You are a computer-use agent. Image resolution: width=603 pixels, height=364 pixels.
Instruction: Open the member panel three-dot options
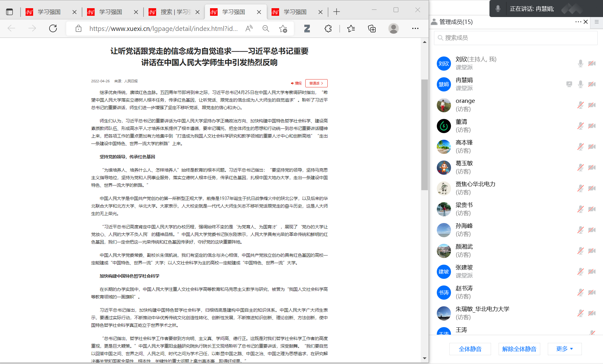pyautogui.click(x=578, y=22)
